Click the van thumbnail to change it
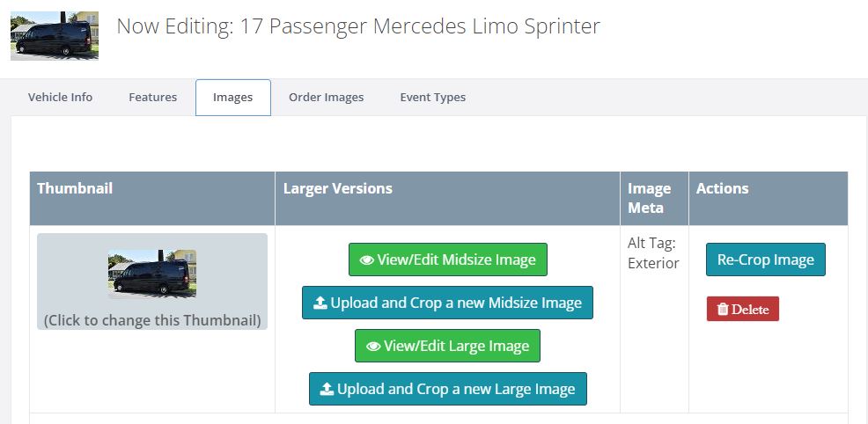Screen dimensions: 868x424 (x=152, y=274)
